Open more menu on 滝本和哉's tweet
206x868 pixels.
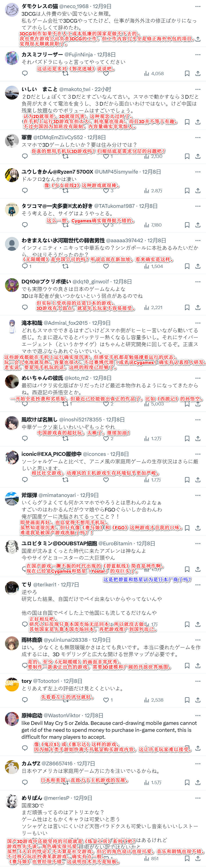198,323
